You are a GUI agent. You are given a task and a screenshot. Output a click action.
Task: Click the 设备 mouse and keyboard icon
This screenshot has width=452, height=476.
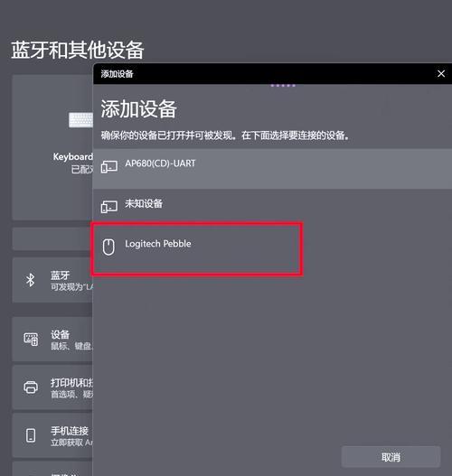[x=31, y=339]
